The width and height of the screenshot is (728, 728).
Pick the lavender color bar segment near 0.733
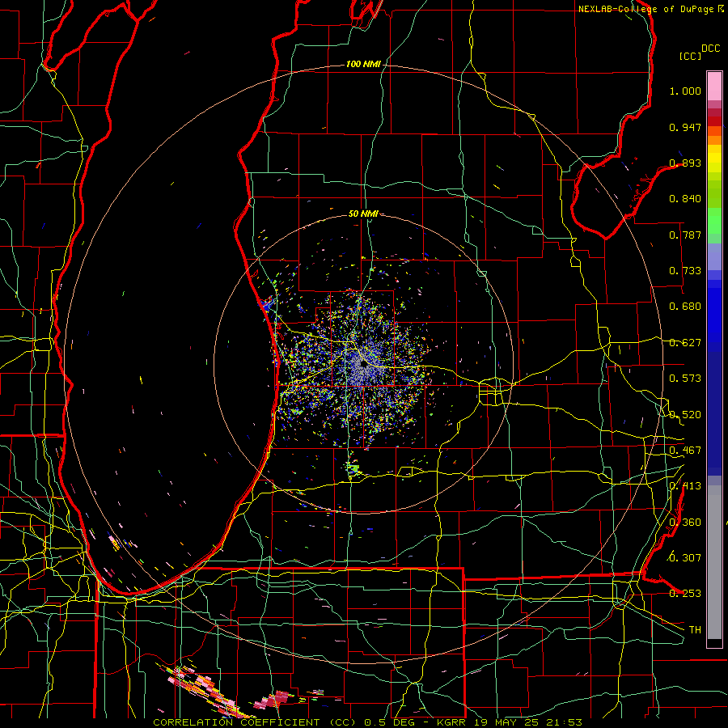pos(714,256)
